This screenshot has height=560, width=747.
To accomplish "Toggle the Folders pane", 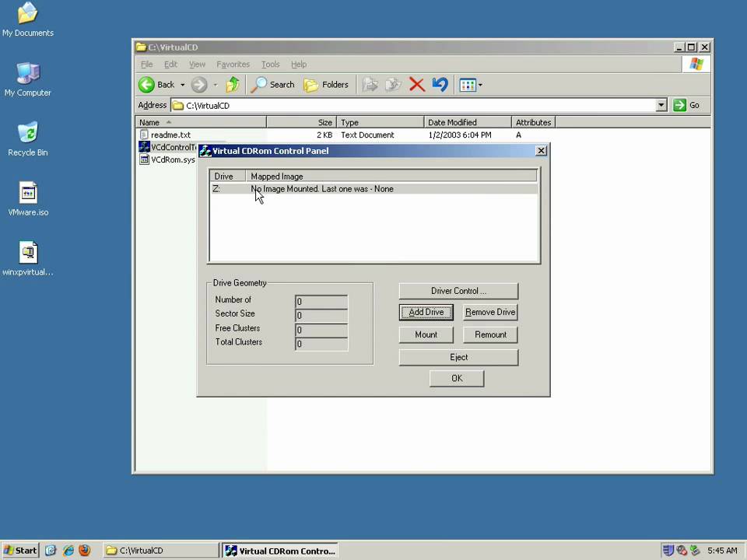I will (326, 85).
